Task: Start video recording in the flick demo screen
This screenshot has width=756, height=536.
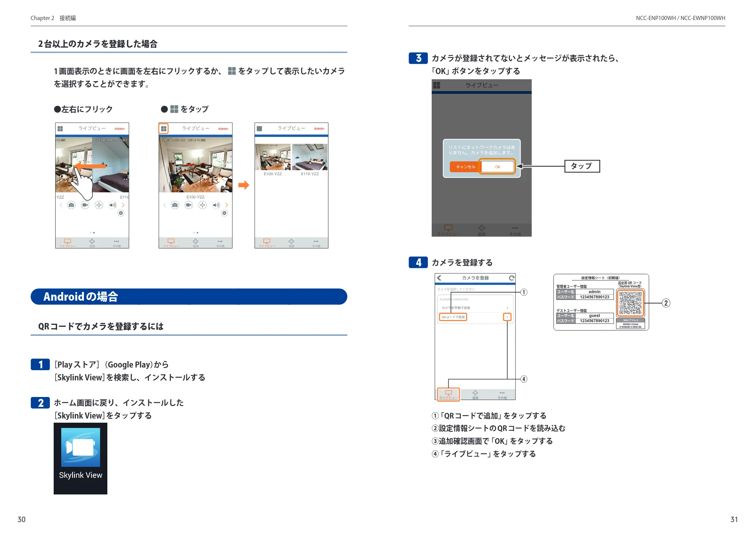Action: click(x=85, y=205)
